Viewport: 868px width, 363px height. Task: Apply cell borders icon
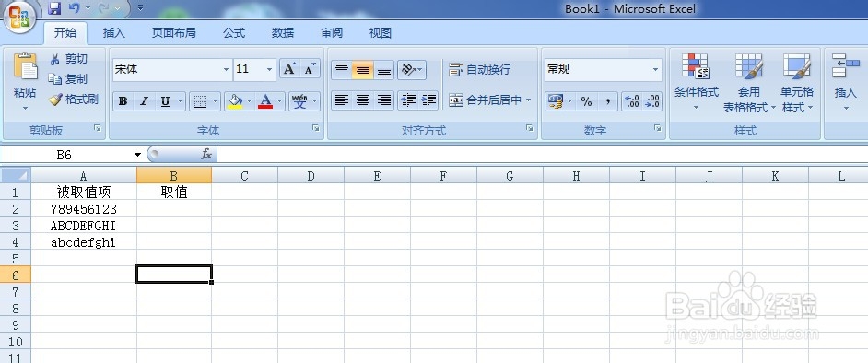200,101
